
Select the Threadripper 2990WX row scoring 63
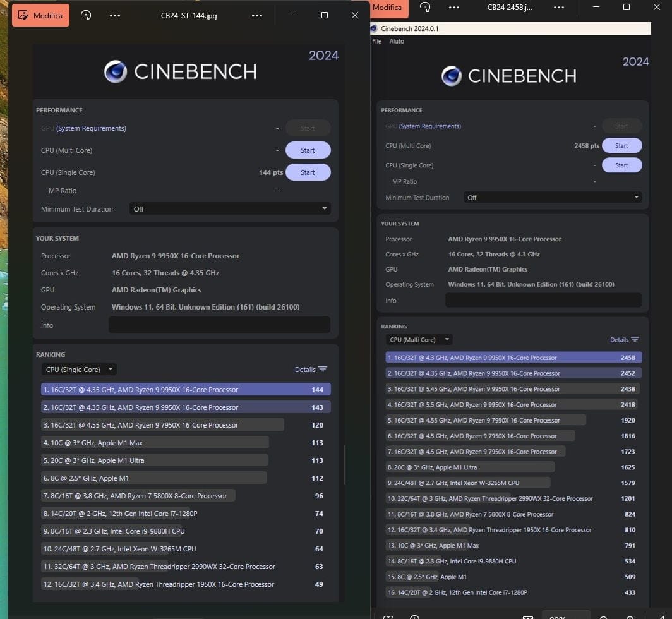pos(186,567)
